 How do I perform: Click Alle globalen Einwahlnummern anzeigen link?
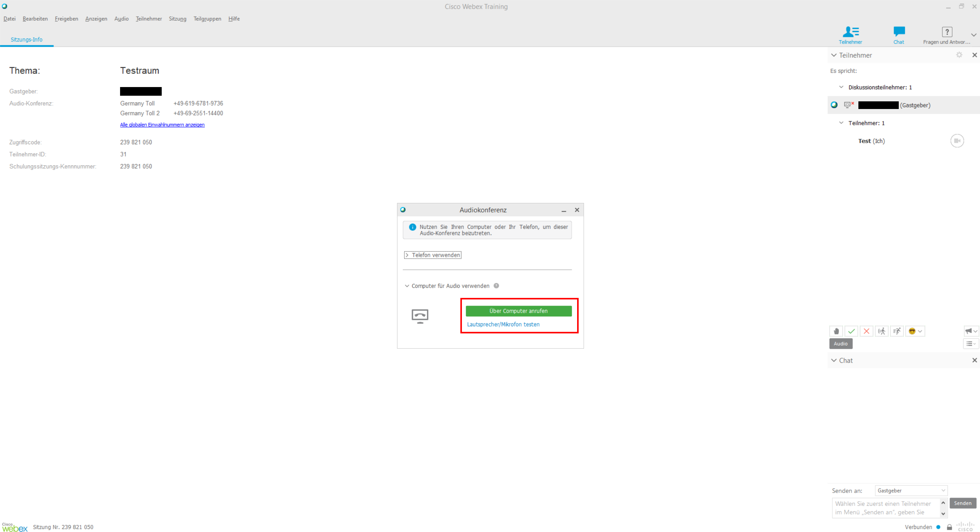pyautogui.click(x=162, y=125)
